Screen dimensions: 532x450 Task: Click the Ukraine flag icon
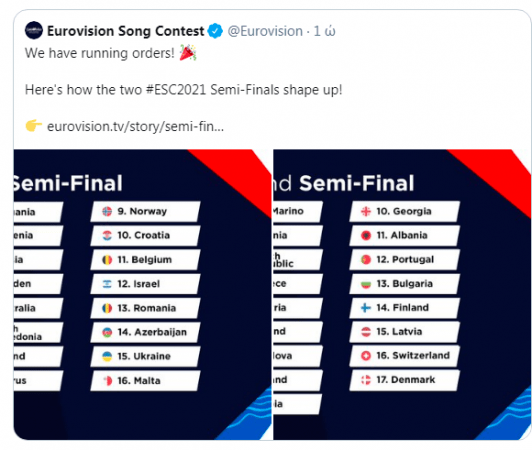[x=107, y=356]
